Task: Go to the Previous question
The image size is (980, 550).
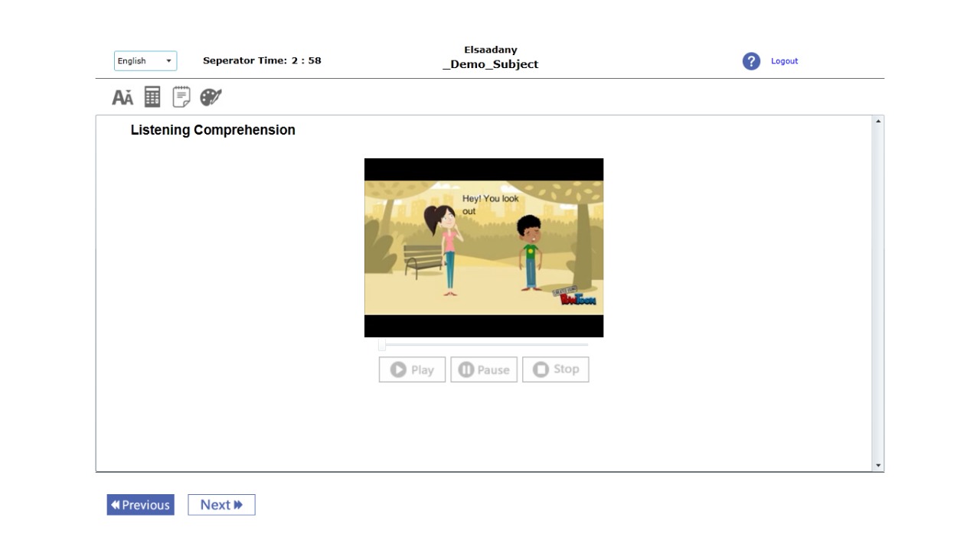Action: [140, 505]
